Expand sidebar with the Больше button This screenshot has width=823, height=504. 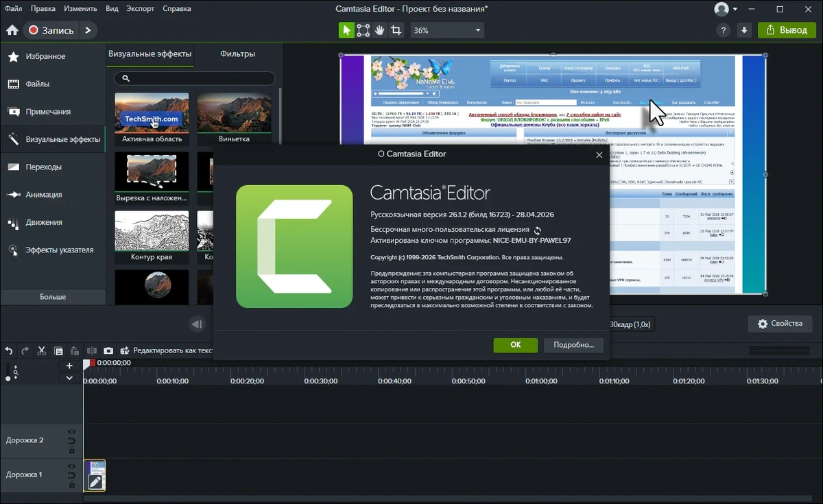[x=53, y=297]
